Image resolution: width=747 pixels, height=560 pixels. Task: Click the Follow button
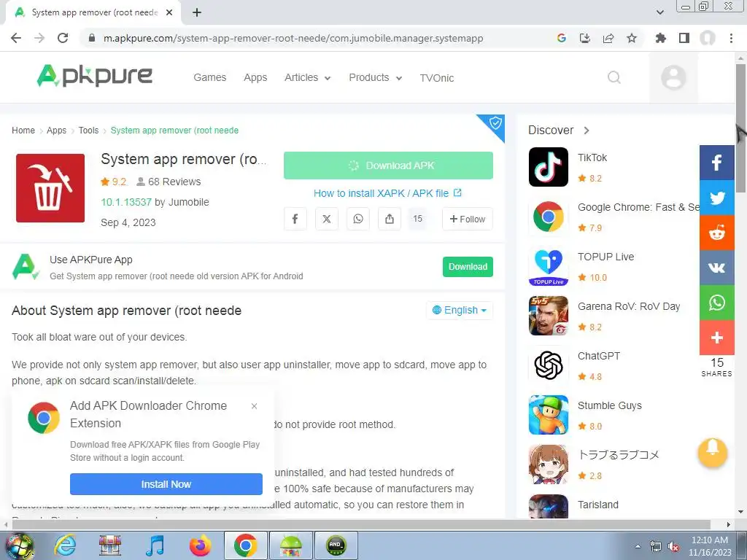(x=468, y=219)
